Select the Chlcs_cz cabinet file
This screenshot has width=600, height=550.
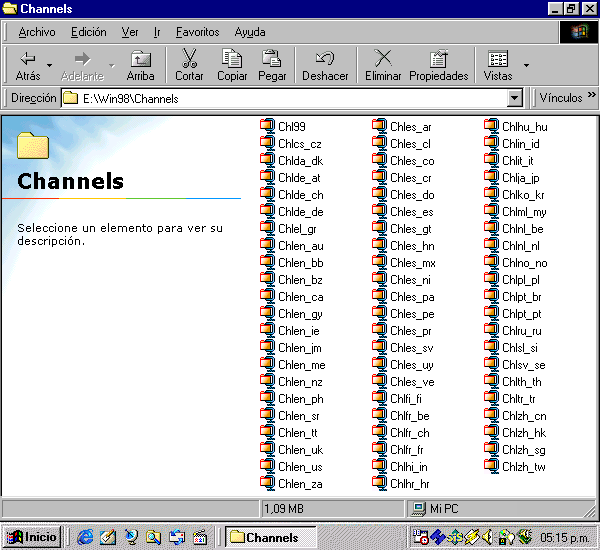(291, 144)
